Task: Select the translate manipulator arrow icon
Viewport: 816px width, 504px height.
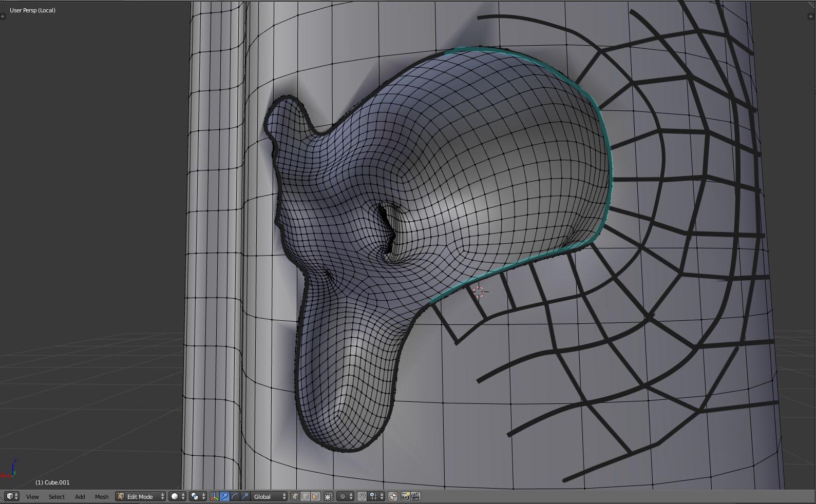Action: click(224, 496)
